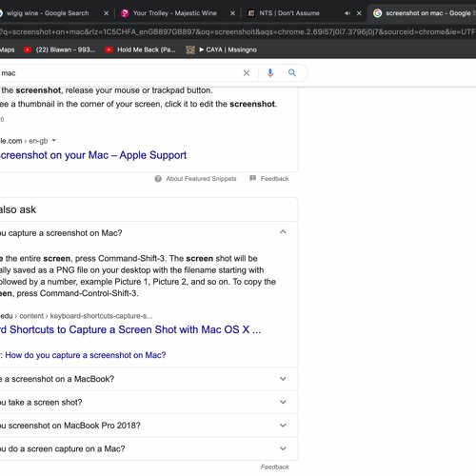Click the 'content › keyboard-shortcuts-capture-s...' breadcrumb

coord(86,316)
